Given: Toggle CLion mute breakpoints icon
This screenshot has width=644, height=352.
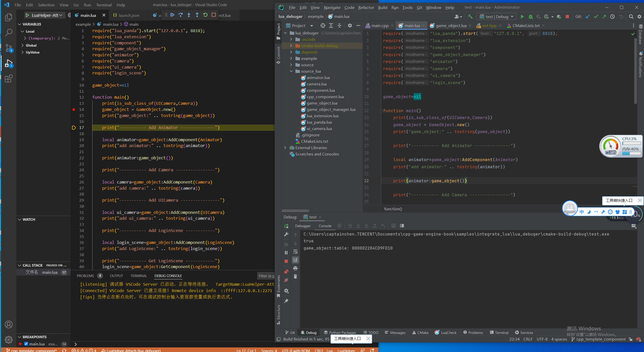Looking at the screenshot, I should click(x=286, y=280).
